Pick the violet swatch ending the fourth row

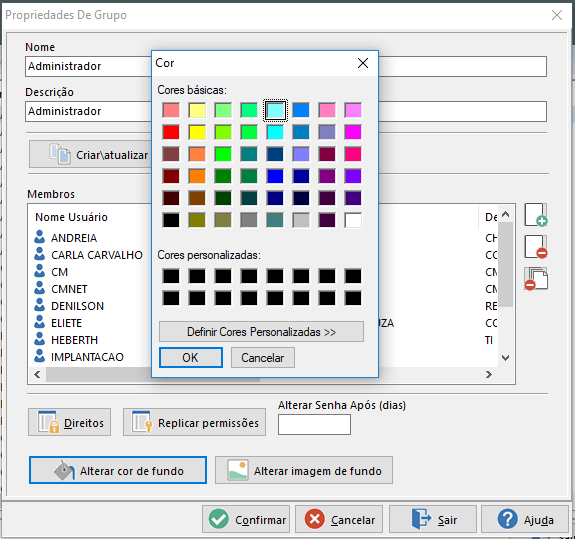[x=353, y=176]
